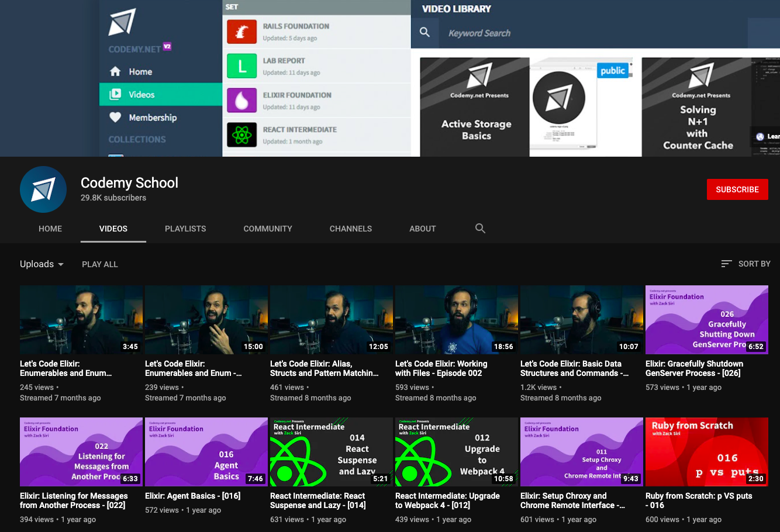Click the Sort By icon
This screenshot has height=532, width=780.
tap(726, 264)
